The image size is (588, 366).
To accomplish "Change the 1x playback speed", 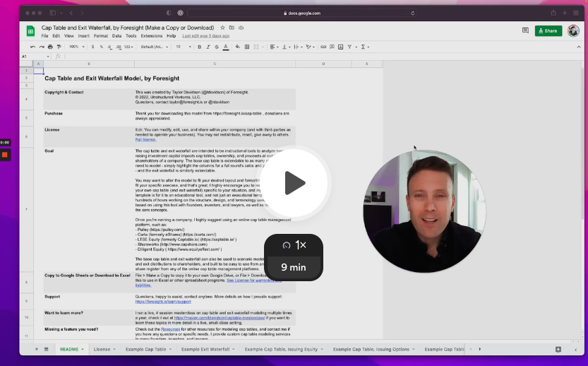I will click(x=294, y=245).
